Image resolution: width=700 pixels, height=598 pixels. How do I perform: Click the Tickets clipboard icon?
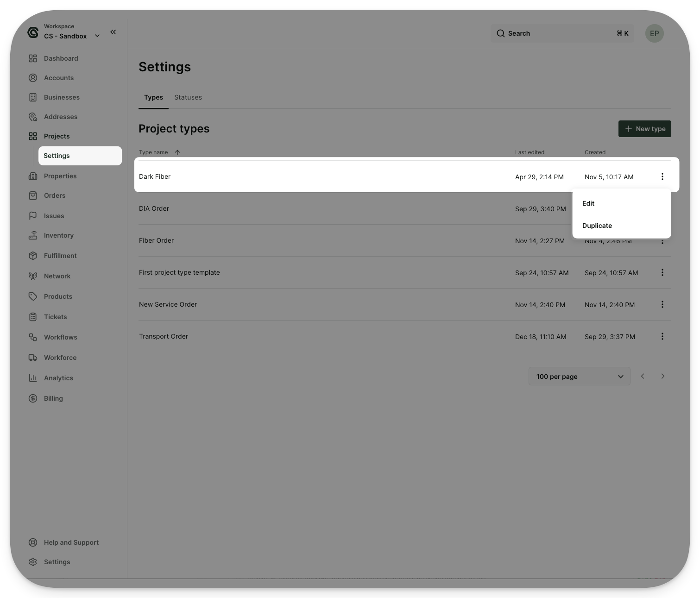pos(33,317)
